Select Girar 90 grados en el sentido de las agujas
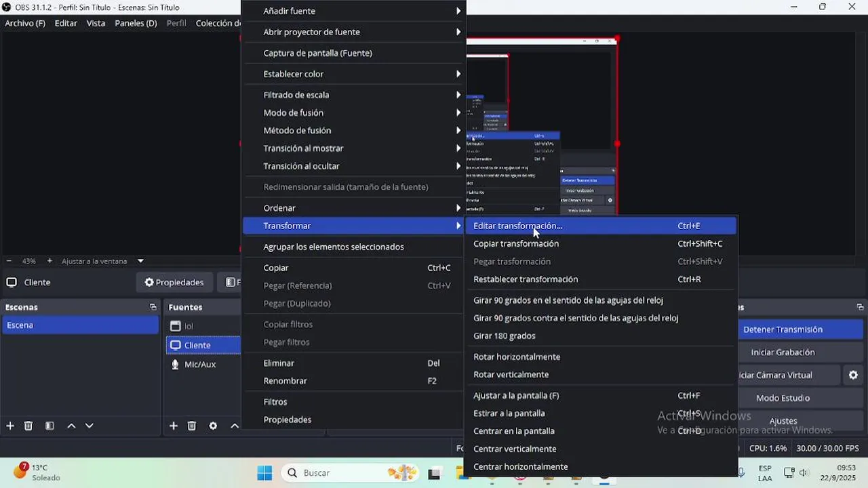868x488 pixels. pos(601,300)
